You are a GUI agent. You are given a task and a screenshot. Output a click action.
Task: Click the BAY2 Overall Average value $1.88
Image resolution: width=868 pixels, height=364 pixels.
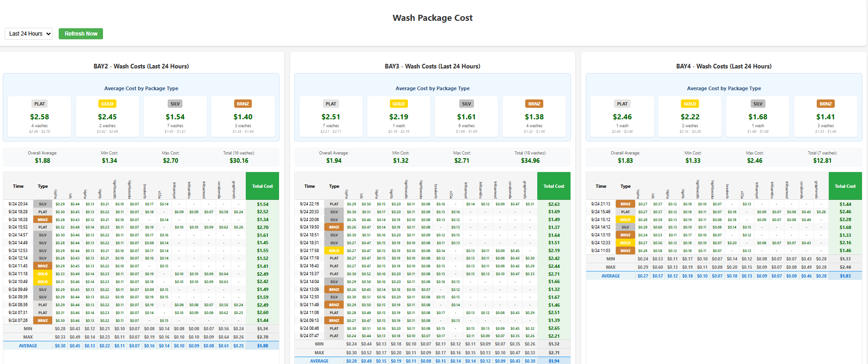(42, 160)
